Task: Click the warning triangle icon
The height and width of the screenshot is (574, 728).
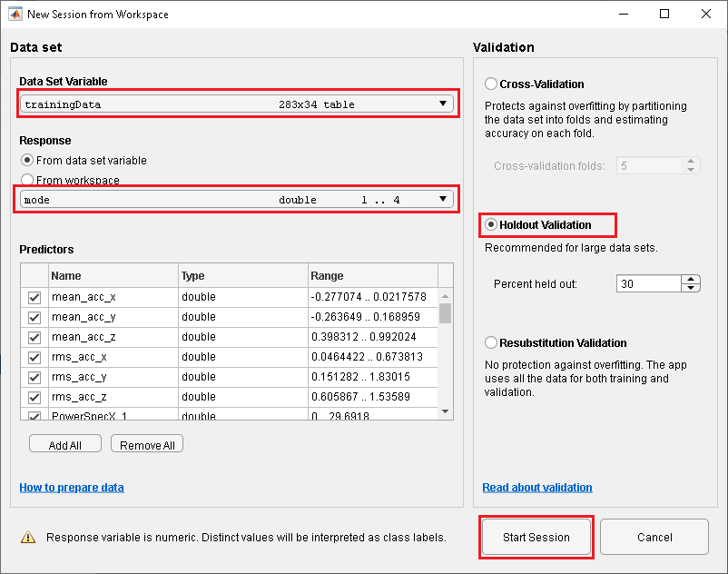Action: [x=29, y=537]
